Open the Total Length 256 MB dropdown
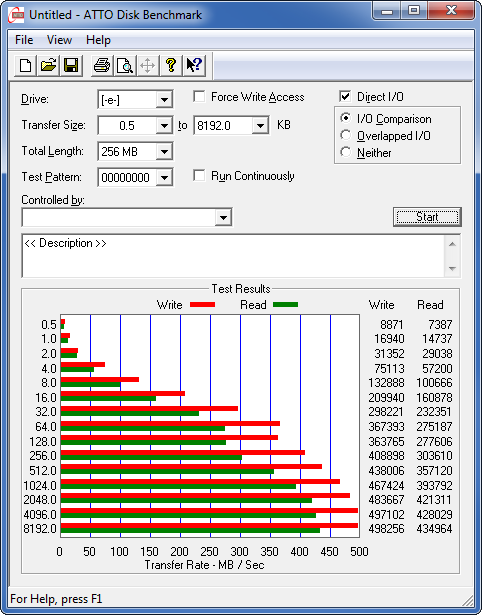The width and height of the screenshot is (482, 615). pyautogui.click(x=164, y=151)
